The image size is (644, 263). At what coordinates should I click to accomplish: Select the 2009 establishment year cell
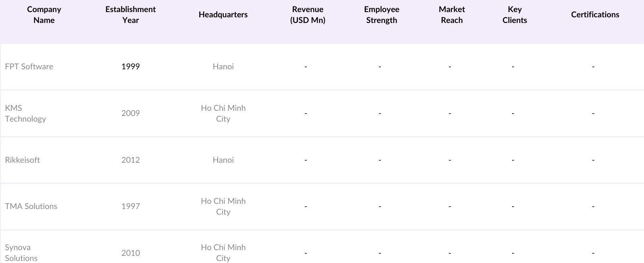(130, 114)
